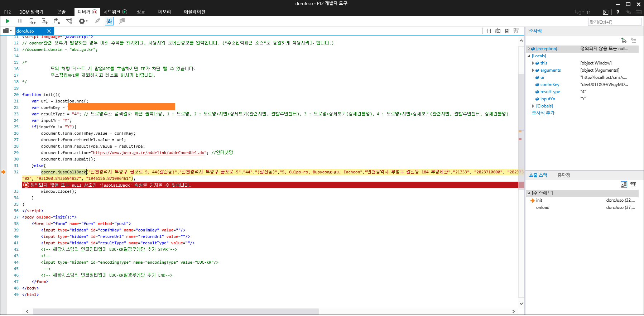
Task: Click the error X icon in message
Action: [26, 185]
